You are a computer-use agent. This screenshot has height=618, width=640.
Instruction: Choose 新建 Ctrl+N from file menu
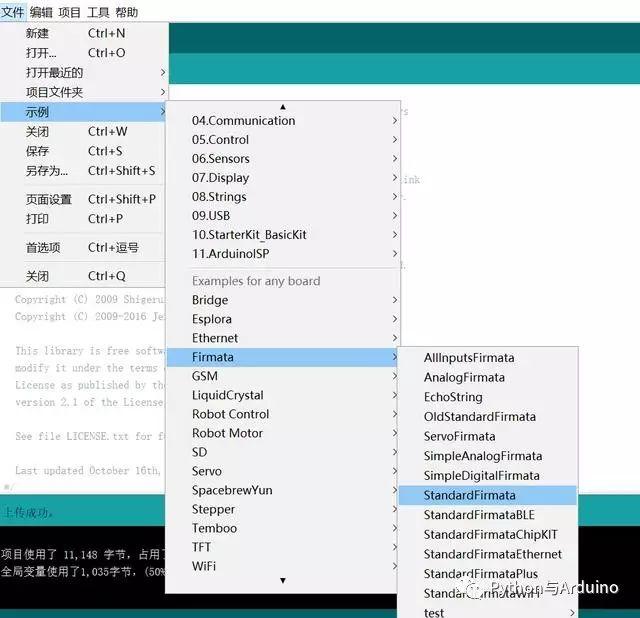pos(84,33)
